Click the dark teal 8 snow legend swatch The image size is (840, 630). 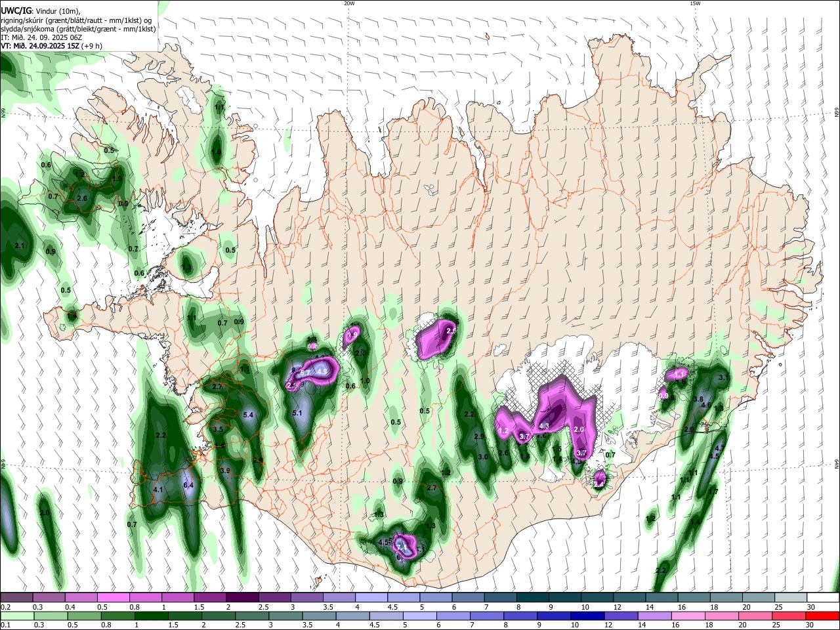532,597
